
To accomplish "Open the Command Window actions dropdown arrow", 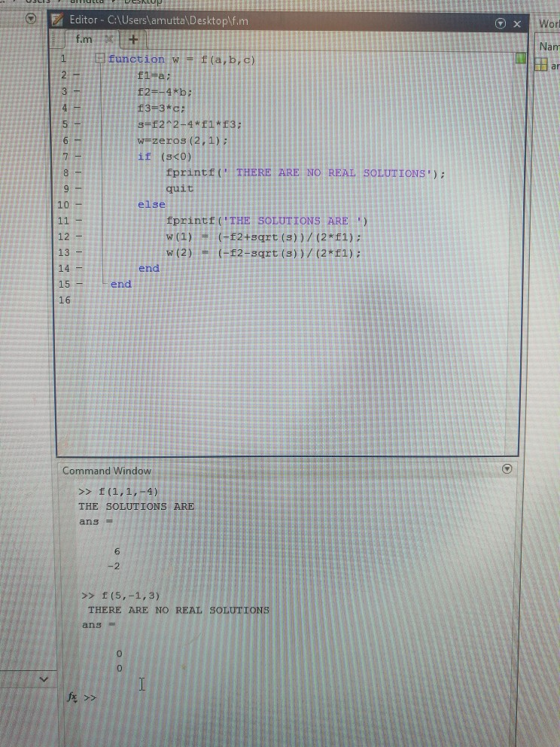I will (507, 469).
